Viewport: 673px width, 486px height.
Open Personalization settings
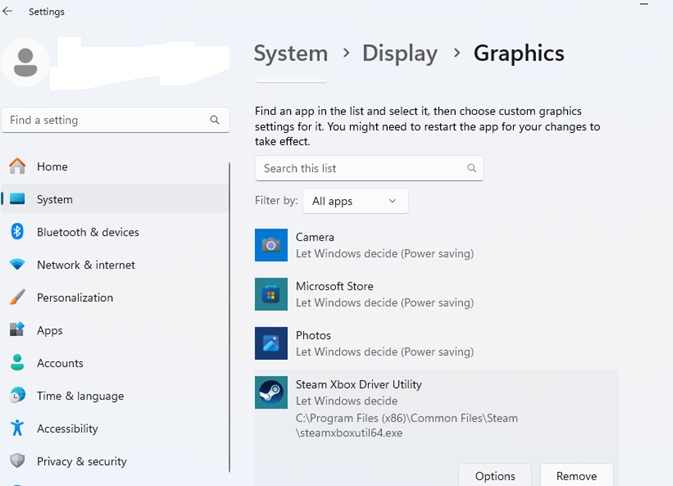point(75,298)
